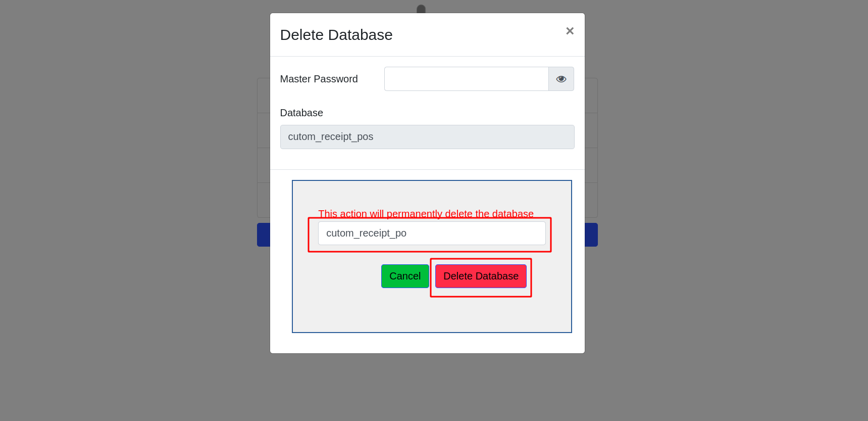
Task: Show master password with eye icon
Action: click(x=561, y=79)
